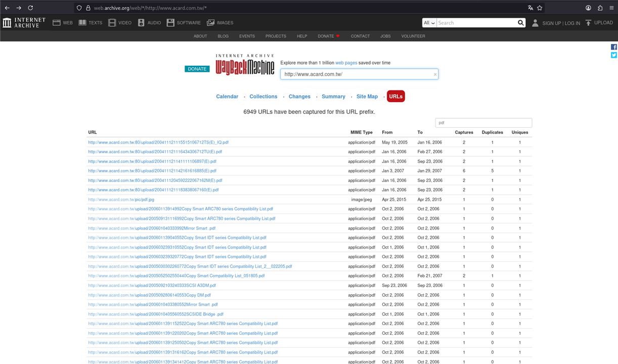Switch to the Calendar tab
The width and height of the screenshot is (618, 364).
tap(227, 97)
